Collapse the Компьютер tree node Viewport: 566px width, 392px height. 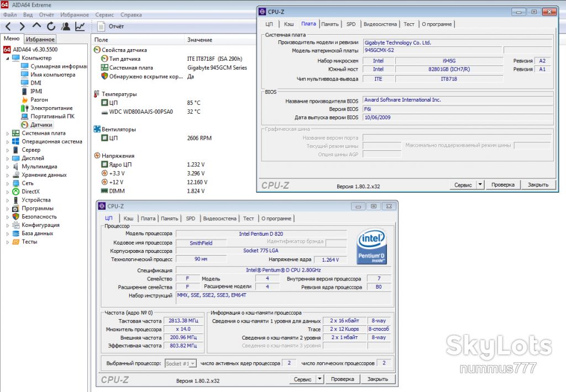pos(7,58)
